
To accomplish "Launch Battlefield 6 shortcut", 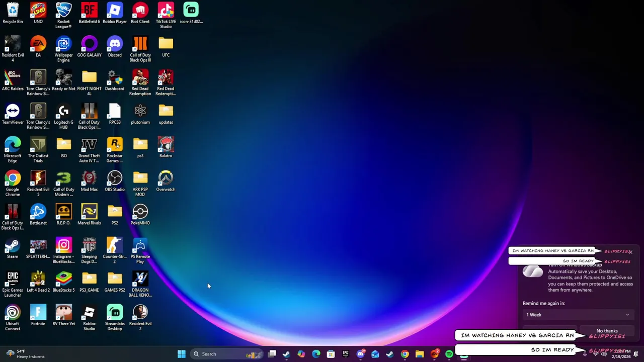I will 89,13.
